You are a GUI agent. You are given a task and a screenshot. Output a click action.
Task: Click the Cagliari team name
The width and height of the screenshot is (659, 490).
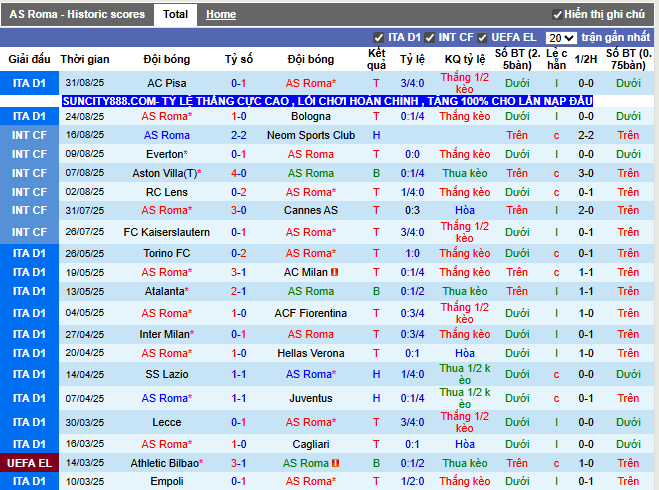(x=311, y=444)
